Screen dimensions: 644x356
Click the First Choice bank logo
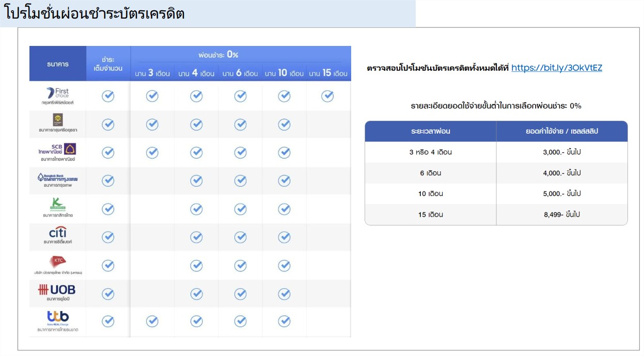(x=57, y=93)
